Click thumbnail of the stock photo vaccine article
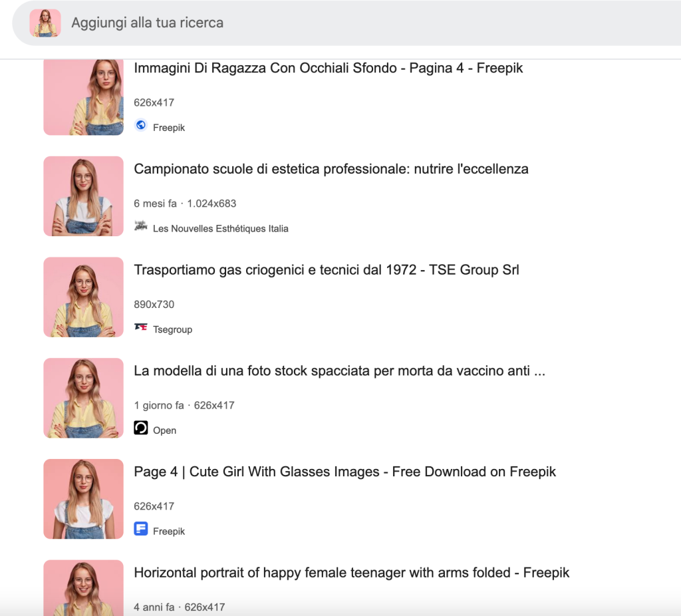Image resolution: width=681 pixels, height=616 pixels. 83,398
